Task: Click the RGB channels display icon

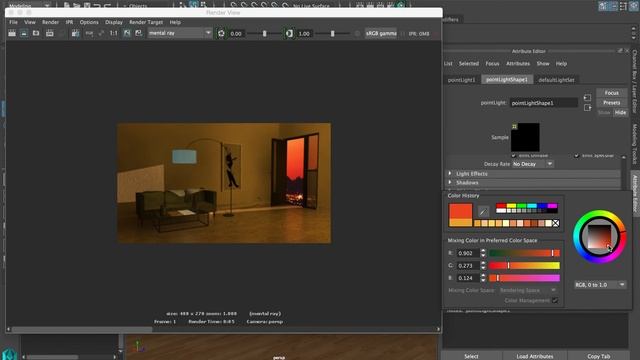Action: (89, 33)
